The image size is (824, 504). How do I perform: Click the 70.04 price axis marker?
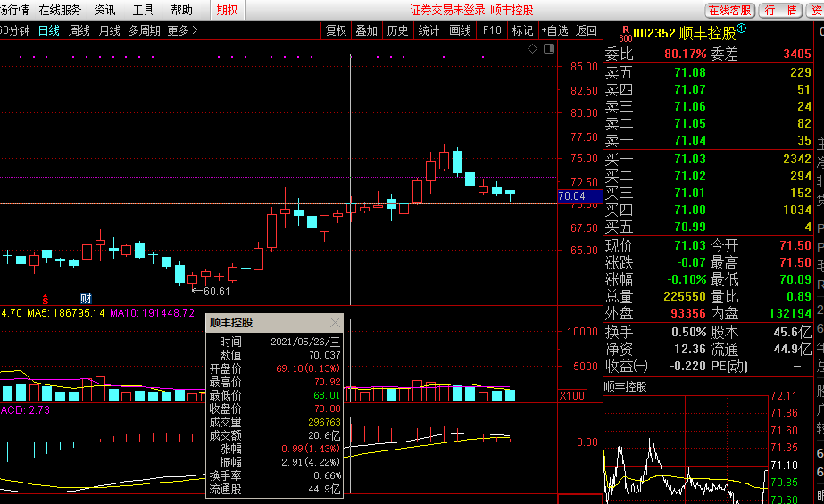pos(579,196)
